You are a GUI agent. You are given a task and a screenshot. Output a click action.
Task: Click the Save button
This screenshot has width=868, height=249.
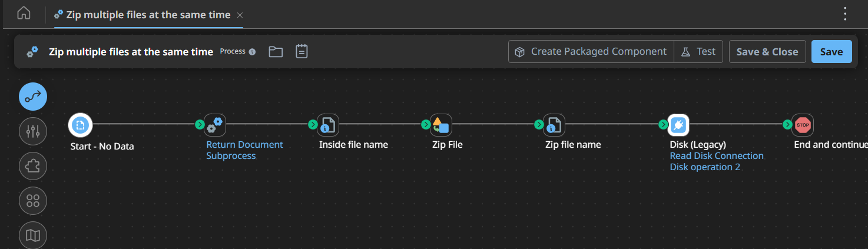click(x=831, y=52)
